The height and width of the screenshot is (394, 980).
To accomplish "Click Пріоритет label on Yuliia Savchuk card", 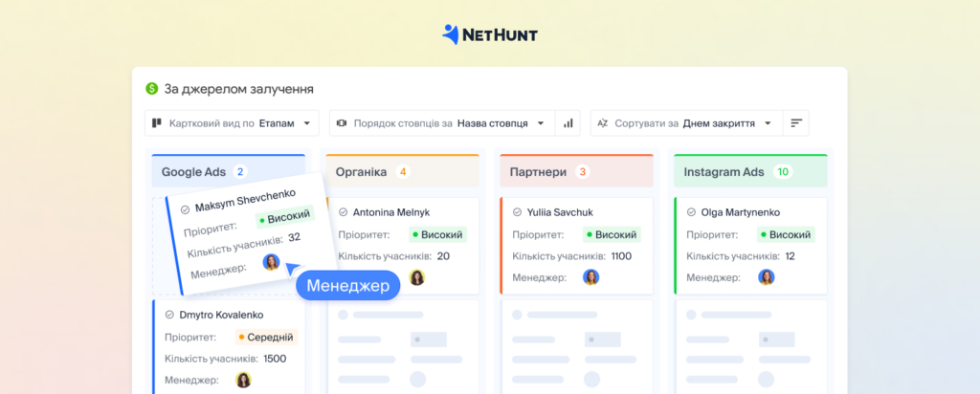I will click(x=538, y=235).
